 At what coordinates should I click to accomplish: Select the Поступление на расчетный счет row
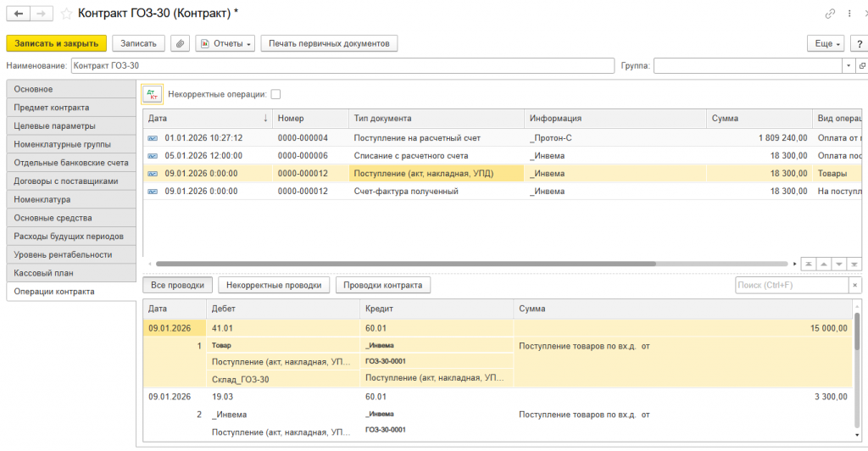point(503,138)
